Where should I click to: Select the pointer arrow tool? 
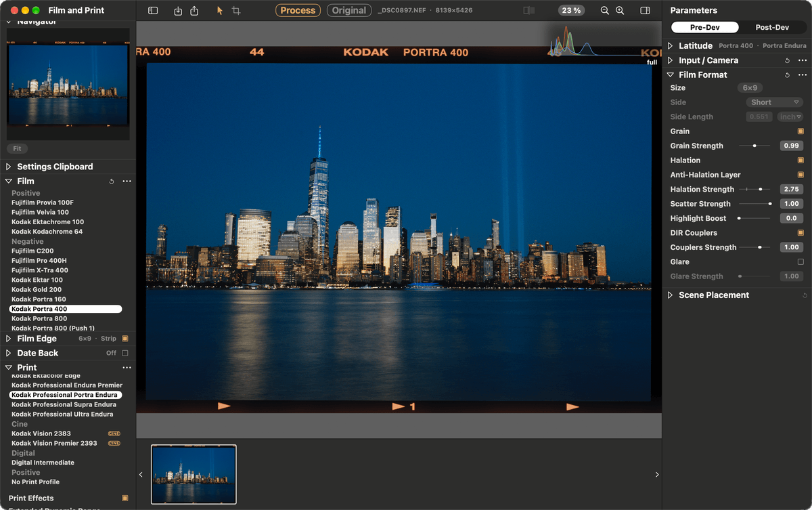(x=220, y=11)
